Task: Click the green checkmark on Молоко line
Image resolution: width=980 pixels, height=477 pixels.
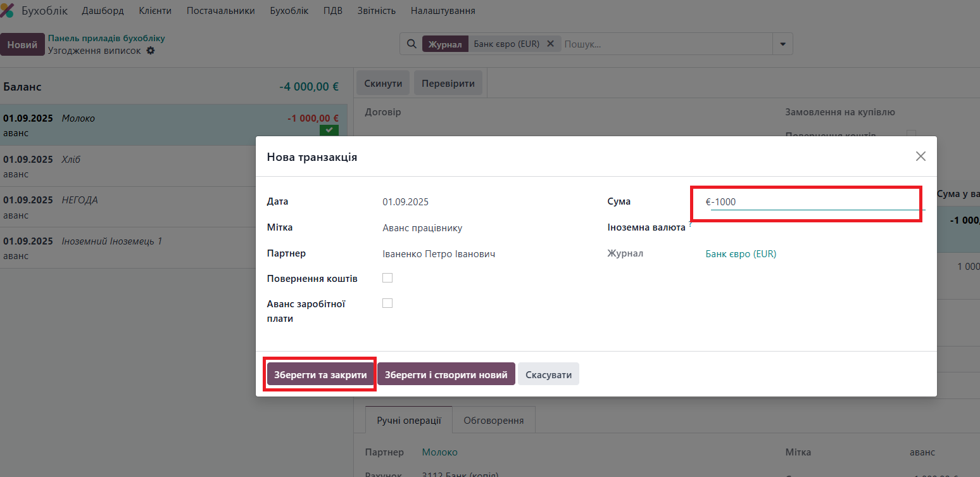Action: click(329, 130)
